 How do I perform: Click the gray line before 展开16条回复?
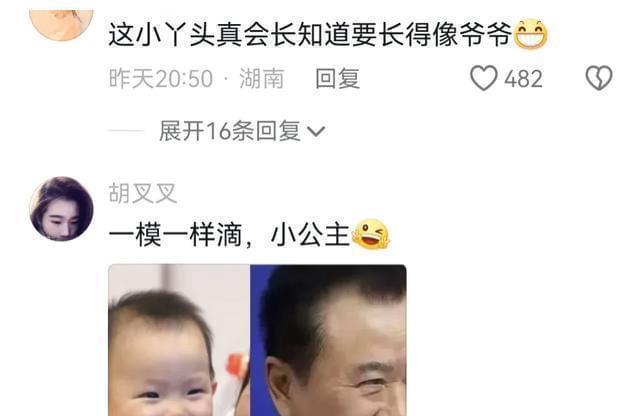126,131
